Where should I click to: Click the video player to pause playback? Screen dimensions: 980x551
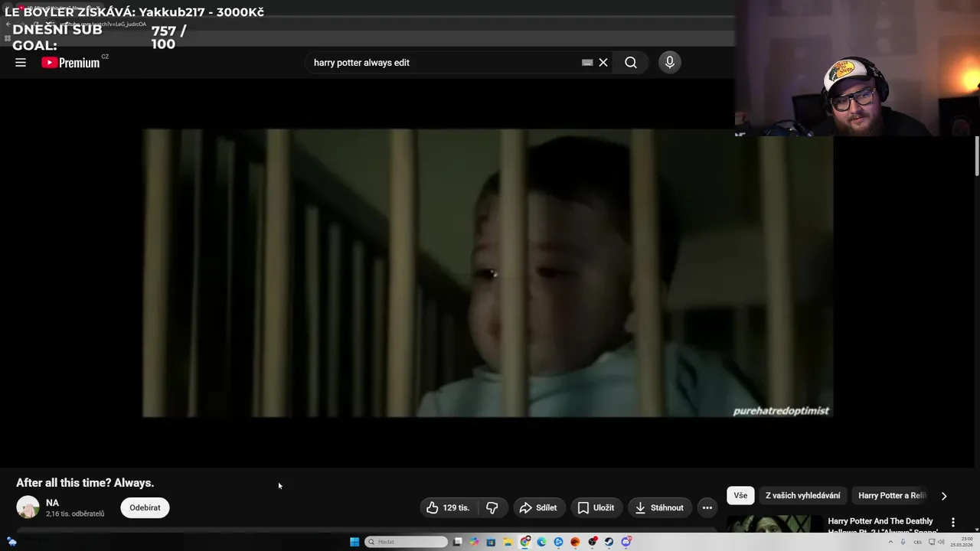pos(488,273)
